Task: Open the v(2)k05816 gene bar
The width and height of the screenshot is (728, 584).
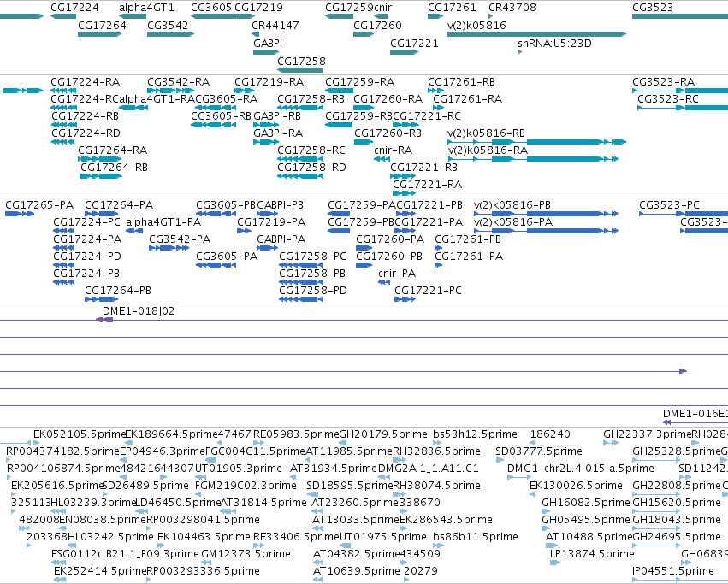Action: (536, 34)
